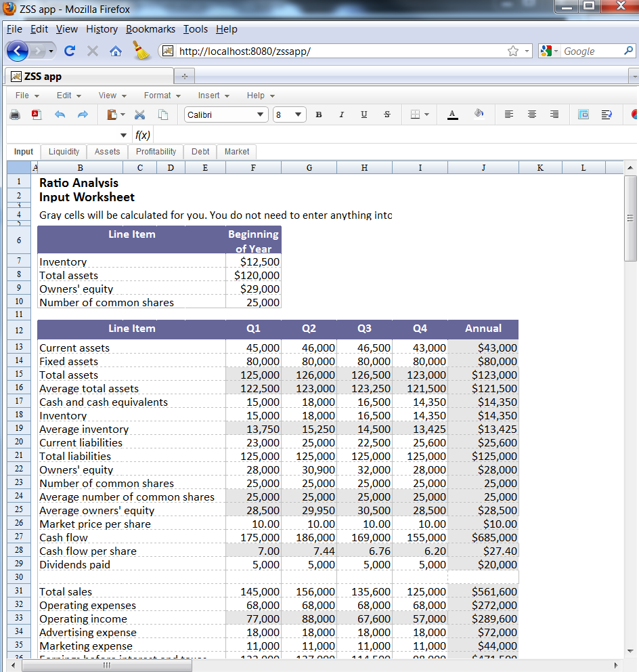Align text right
639x672 pixels.
click(554, 114)
